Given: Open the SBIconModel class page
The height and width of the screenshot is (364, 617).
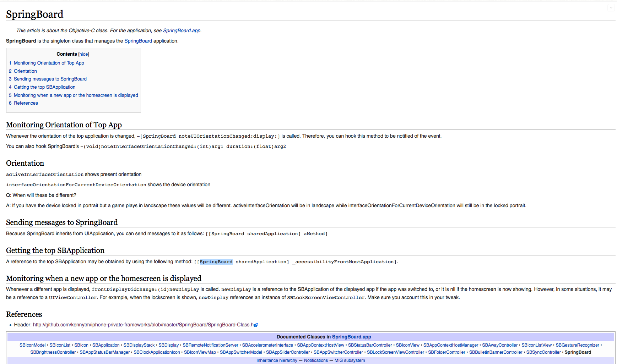Looking at the screenshot, I should (x=33, y=345).
